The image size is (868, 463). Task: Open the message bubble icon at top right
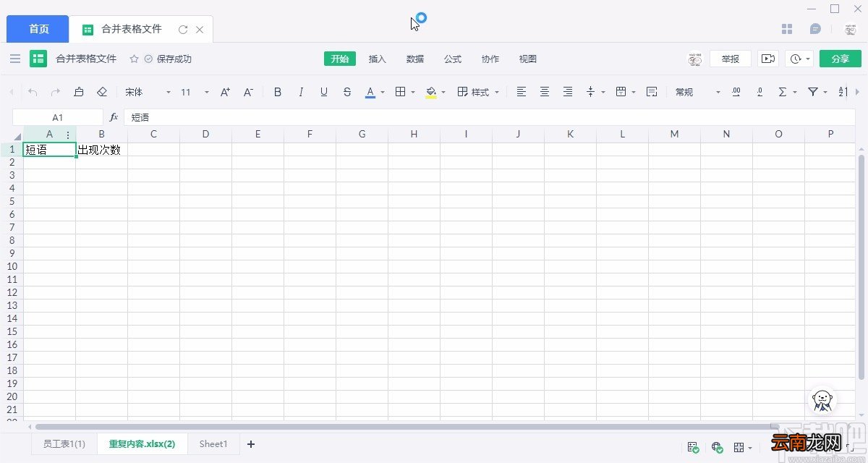coord(815,29)
